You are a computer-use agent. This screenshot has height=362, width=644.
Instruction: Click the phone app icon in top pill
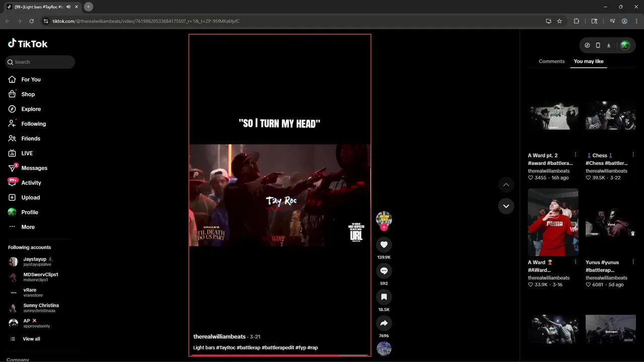coord(598,45)
